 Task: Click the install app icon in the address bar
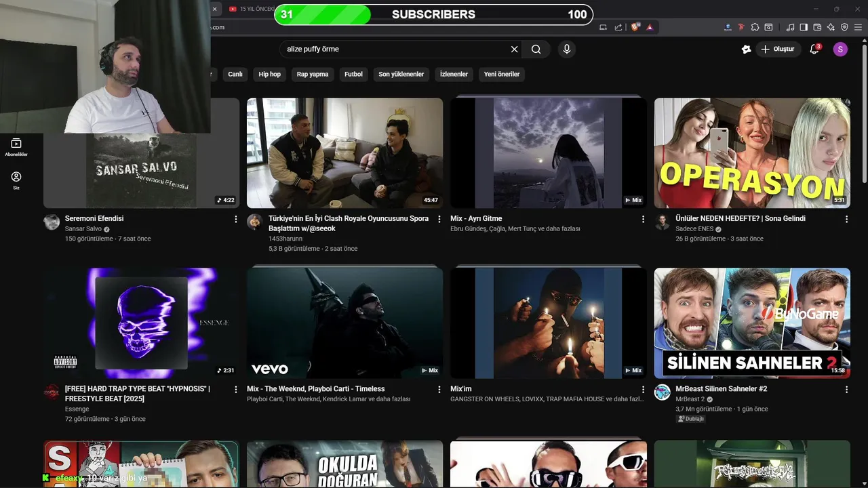coord(604,27)
